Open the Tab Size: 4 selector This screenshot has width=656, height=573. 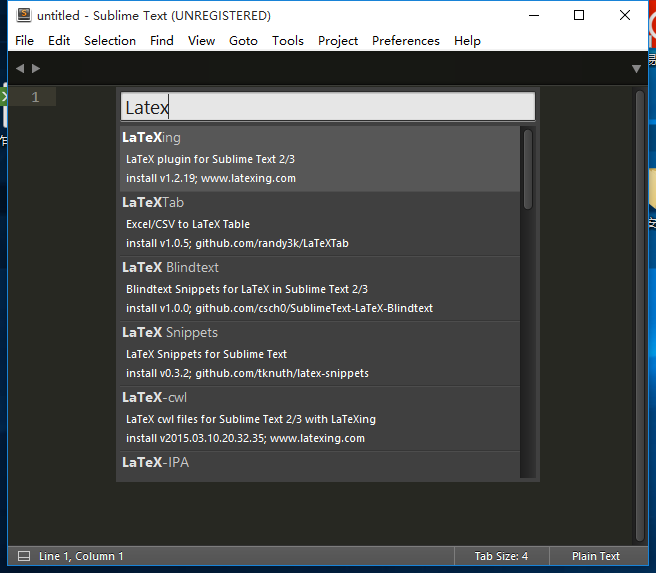[x=501, y=556]
